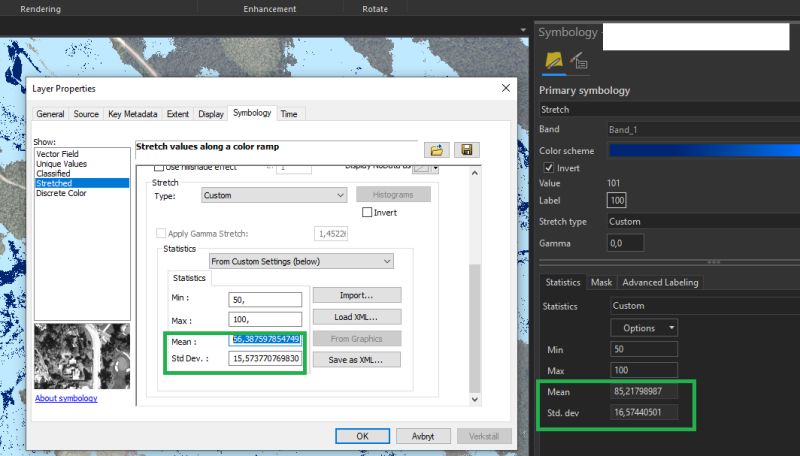Click the Color scheme blue ramp
The image size is (800, 456).
704,150
